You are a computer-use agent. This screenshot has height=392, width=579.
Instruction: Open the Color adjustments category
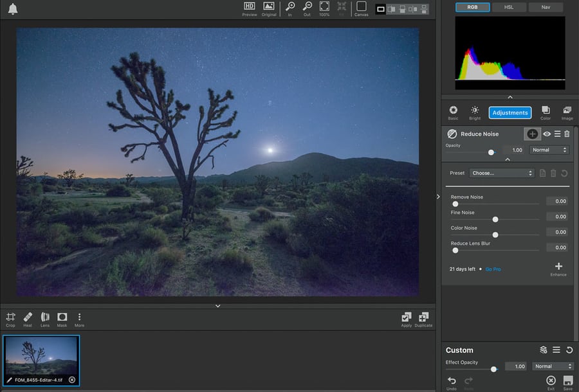pos(546,112)
